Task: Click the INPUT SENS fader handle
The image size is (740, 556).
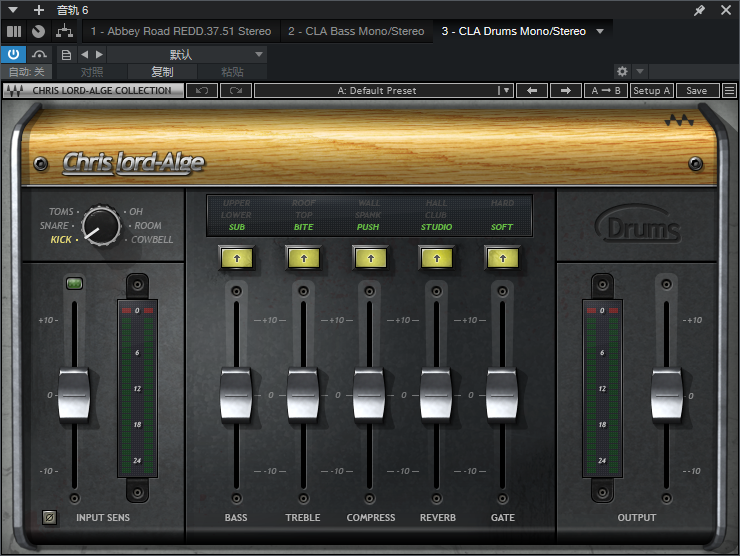Action: coord(74,395)
